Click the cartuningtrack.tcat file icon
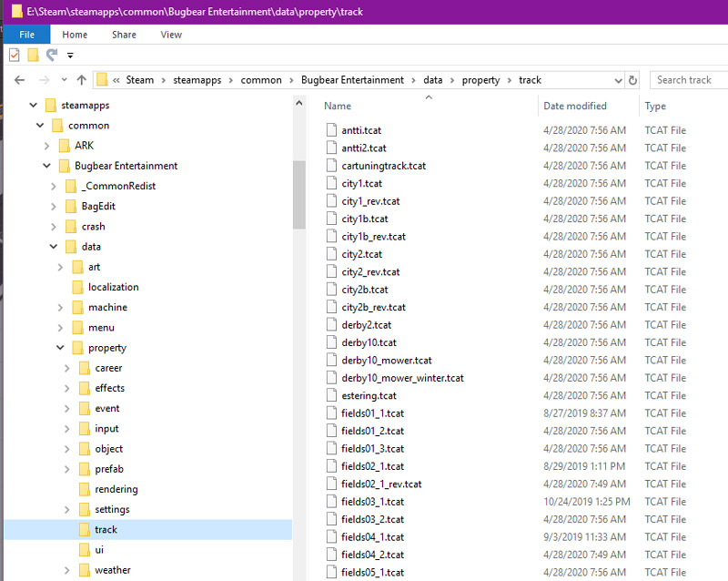728x581 pixels. click(x=331, y=166)
